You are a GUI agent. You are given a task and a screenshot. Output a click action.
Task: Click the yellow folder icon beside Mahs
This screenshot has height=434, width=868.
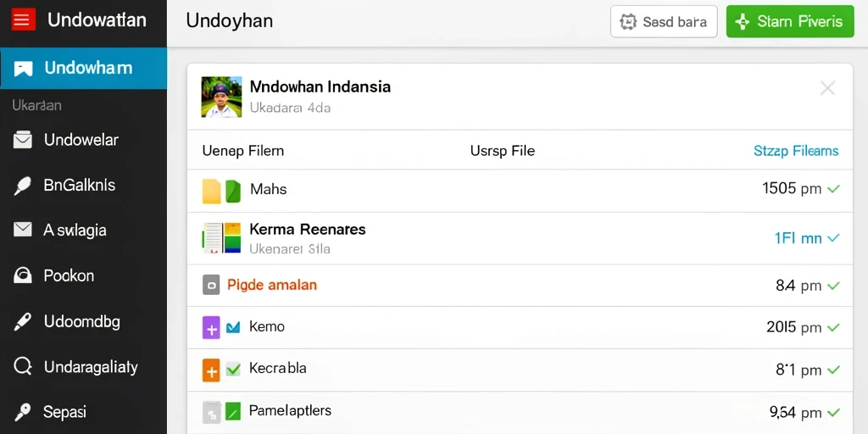(211, 191)
